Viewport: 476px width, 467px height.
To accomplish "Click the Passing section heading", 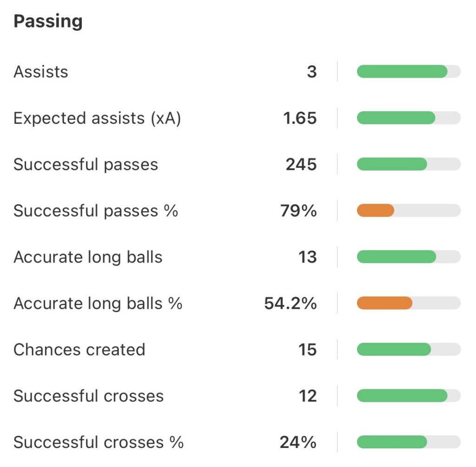I will click(x=48, y=21).
